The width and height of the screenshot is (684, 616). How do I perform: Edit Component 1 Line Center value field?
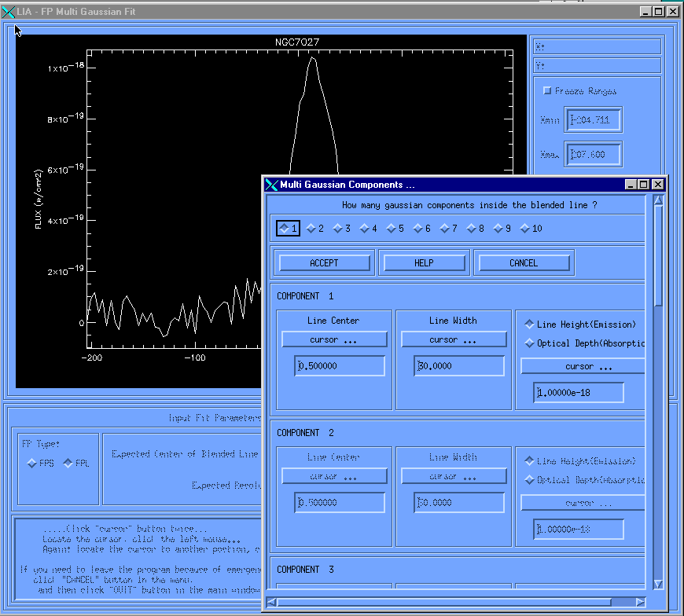click(x=340, y=366)
